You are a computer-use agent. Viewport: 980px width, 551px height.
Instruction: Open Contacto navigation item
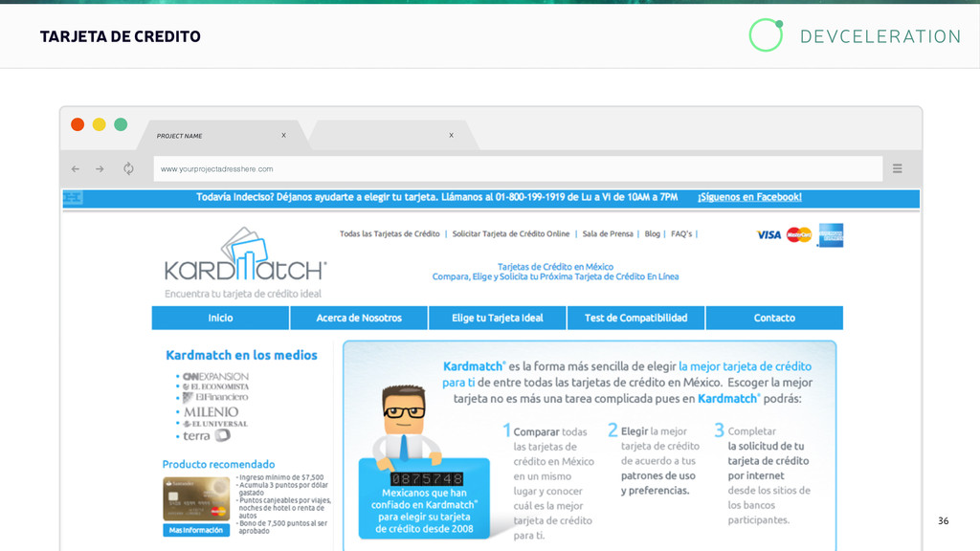tap(774, 318)
